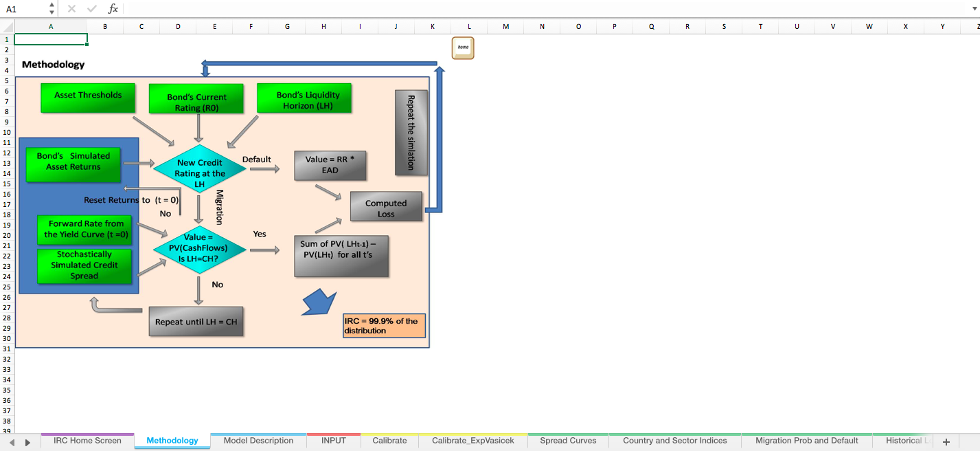
Task: Click the Insert Function fx icon
Action: click(113, 9)
